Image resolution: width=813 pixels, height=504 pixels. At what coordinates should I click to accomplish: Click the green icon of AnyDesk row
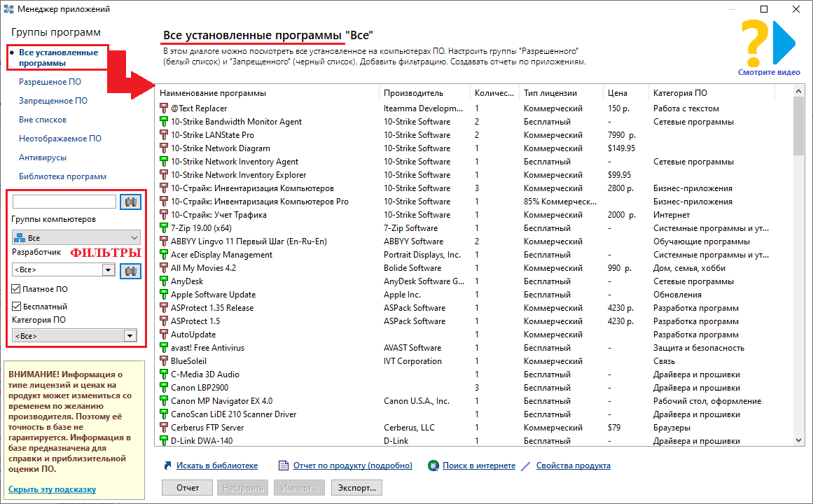click(164, 281)
